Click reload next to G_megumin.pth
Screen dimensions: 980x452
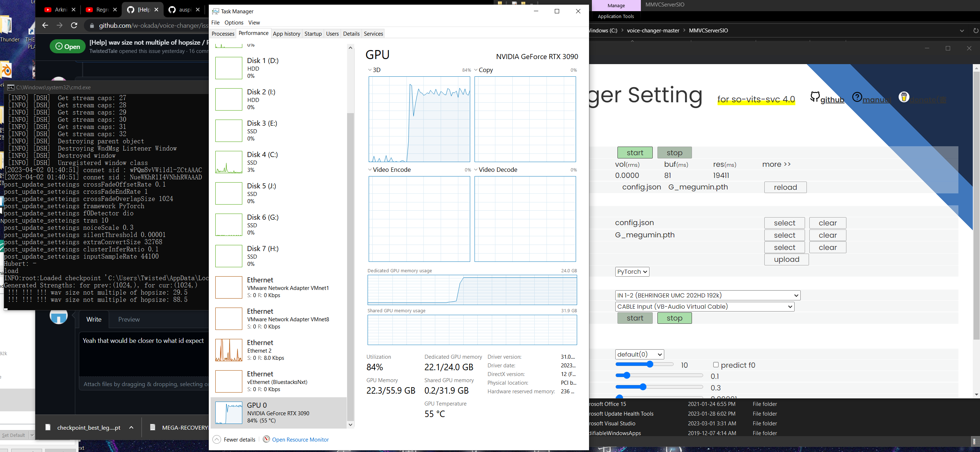pos(785,187)
